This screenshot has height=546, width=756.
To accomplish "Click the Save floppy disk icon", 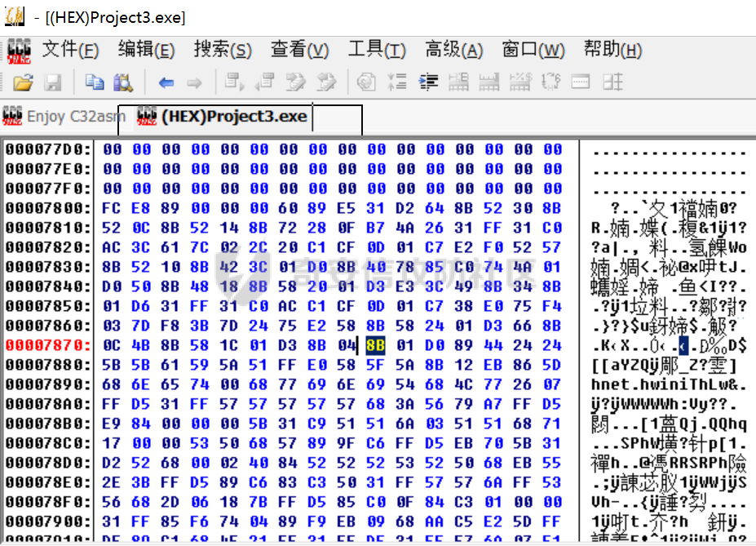I will (x=53, y=82).
